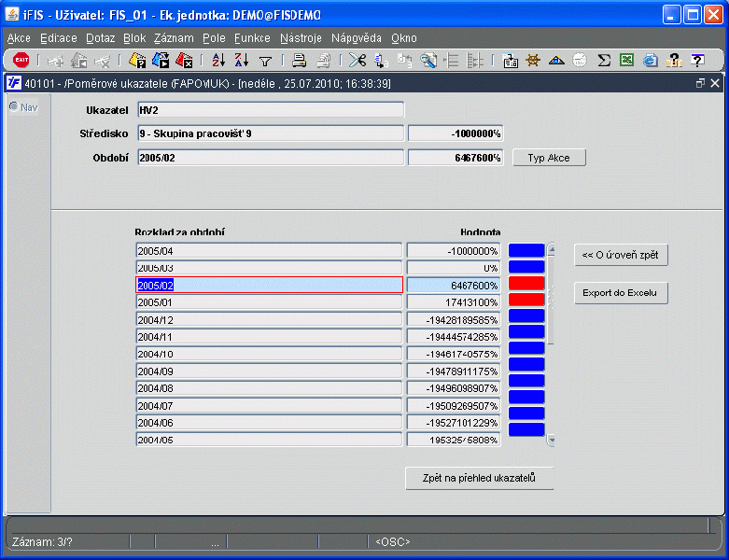The image size is (729, 560).
Task: Click the grayed insert row lines icon
Action: pyautogui.click(x=452, y=61)
